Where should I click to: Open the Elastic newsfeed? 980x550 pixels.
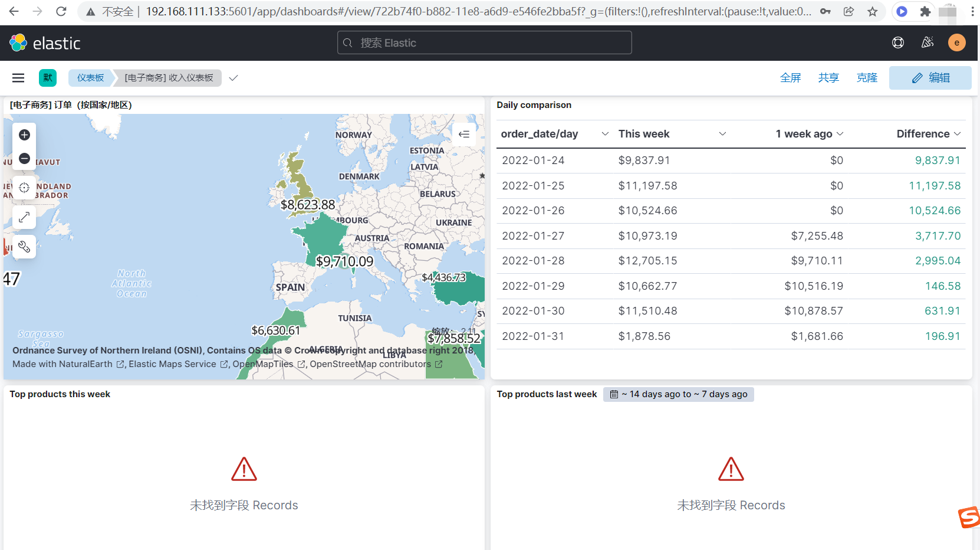[x=928, y=42]
